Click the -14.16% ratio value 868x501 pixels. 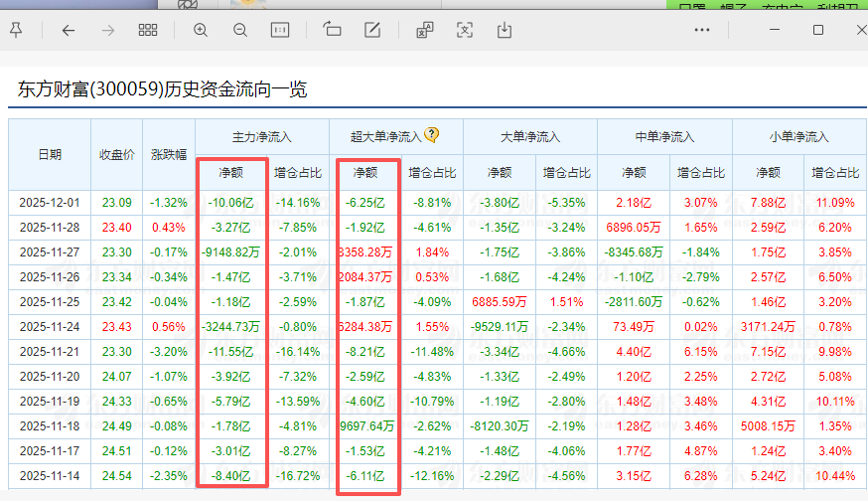[298, 203]
